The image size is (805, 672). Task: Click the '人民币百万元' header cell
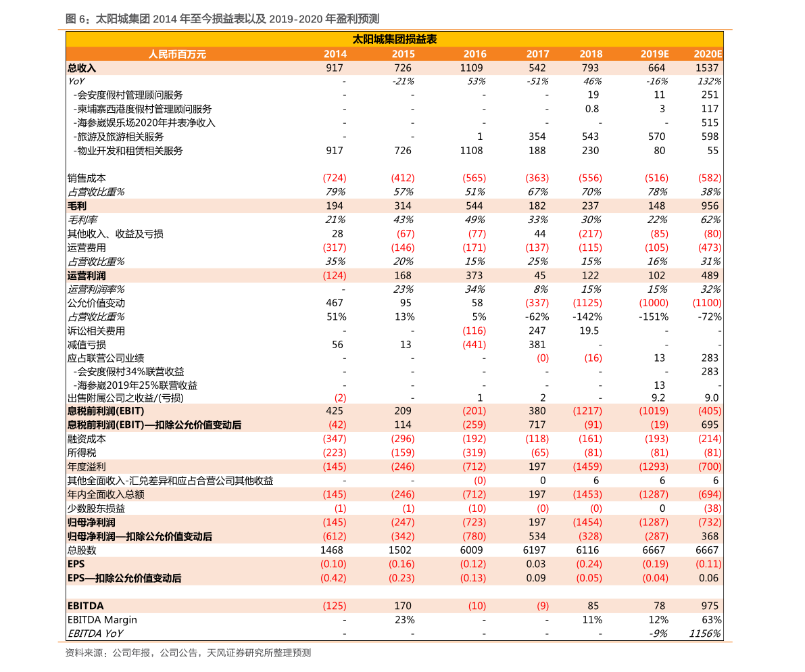177,54
